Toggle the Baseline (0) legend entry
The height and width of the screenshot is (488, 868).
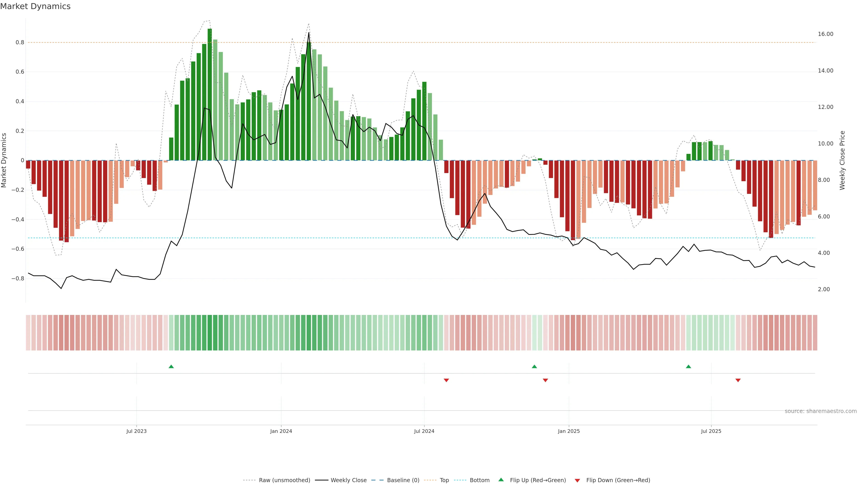(x=403, y=480)
